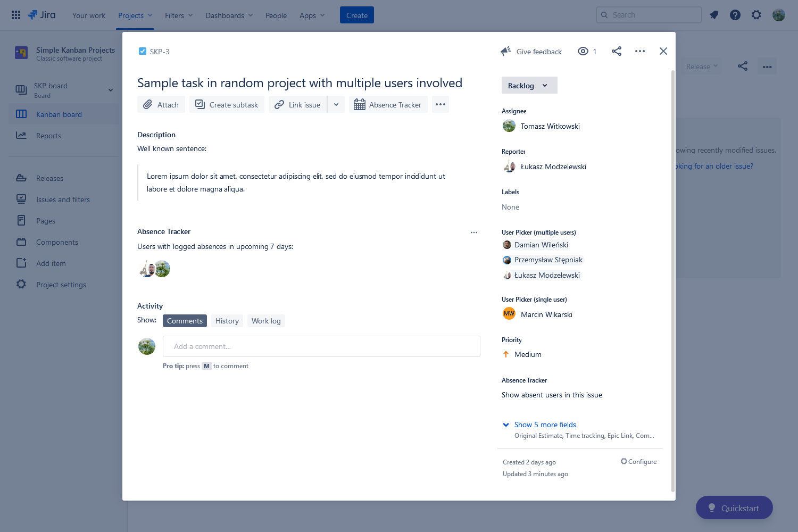798x532 pixels.
Task: Click Link issue
Action: pos(297,104)
